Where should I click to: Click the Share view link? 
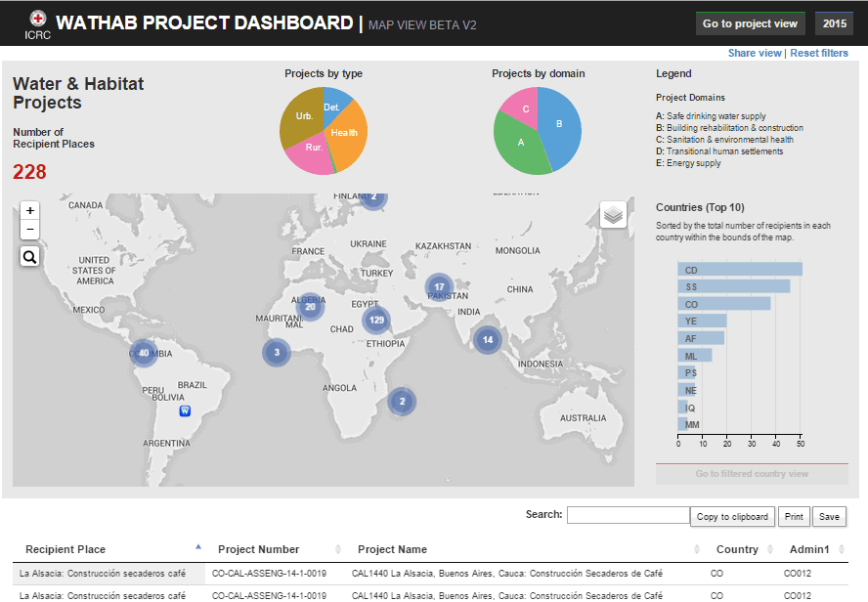coord(755,53)
